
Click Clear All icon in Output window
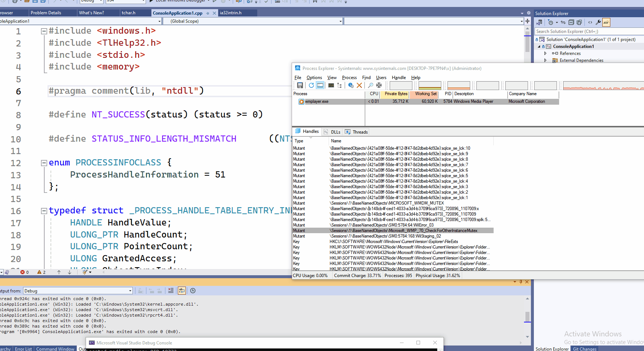(x=171, y=291)
